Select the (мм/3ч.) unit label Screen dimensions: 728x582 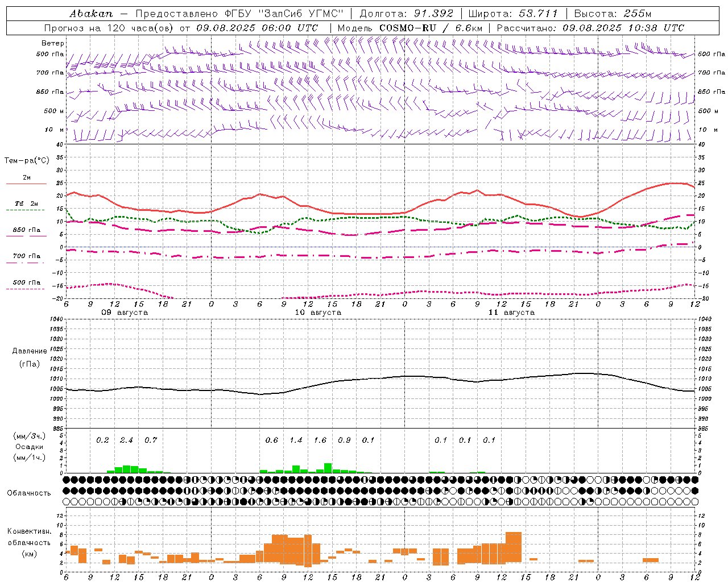pos(30,436)
